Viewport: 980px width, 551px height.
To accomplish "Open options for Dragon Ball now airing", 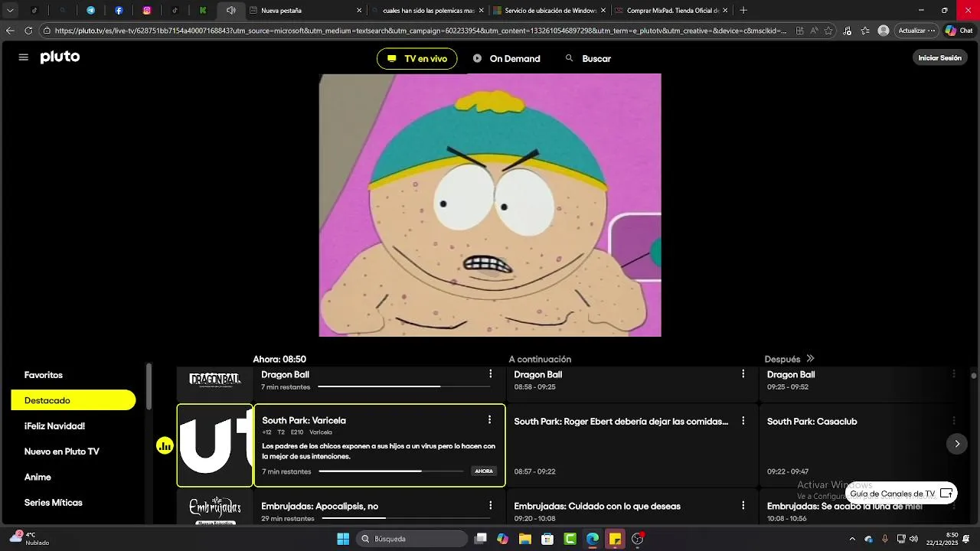I will (491, 374).
